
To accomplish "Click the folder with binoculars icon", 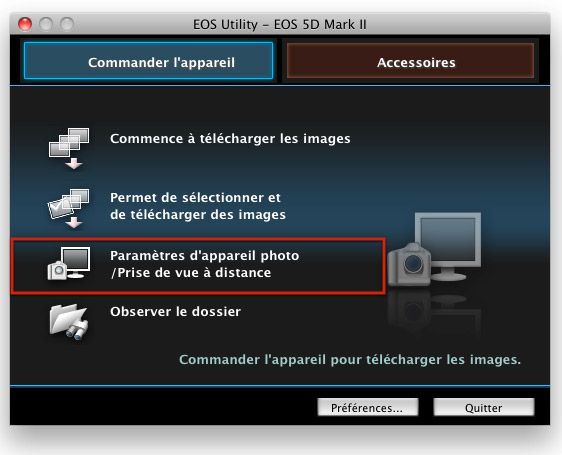I will [69, 322].
